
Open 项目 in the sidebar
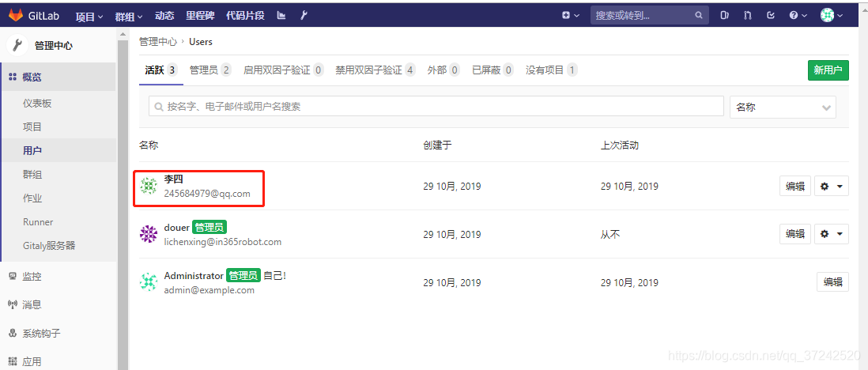pyautogui.click(x=32, y=126)
